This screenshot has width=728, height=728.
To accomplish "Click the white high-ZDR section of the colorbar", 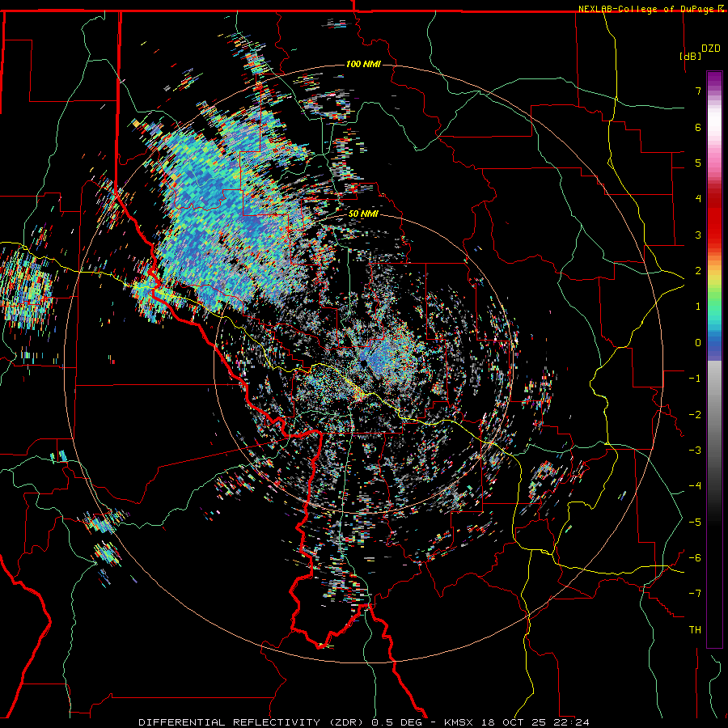I will coord(714,121).
